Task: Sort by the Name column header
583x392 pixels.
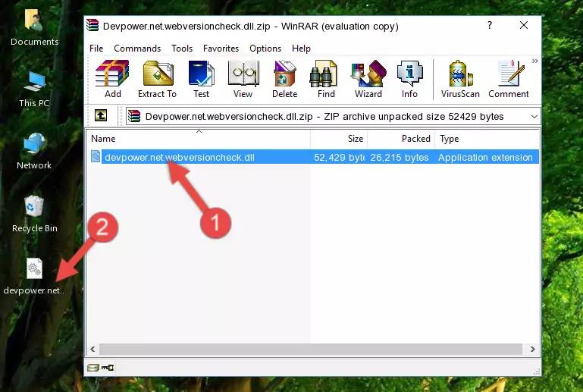Action: coord(199,138)
